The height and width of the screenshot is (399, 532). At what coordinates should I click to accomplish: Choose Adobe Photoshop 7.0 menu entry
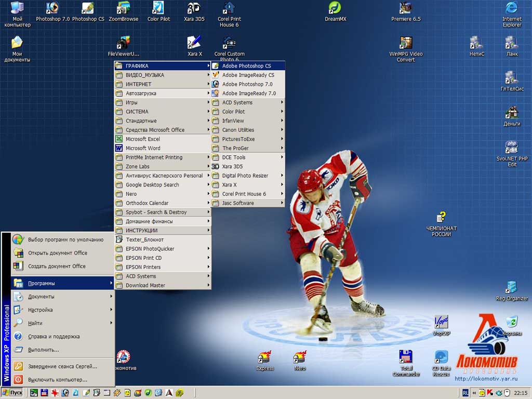(248, 84)
